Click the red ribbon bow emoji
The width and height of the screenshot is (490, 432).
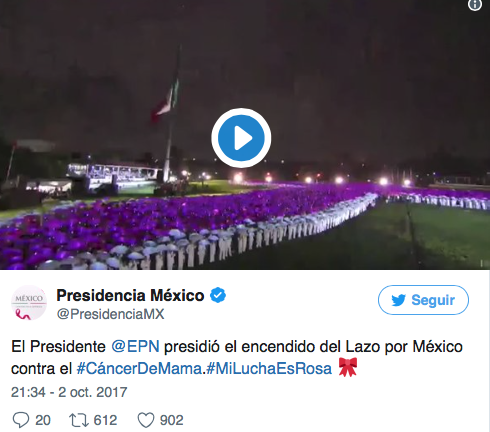pos(348,367)
